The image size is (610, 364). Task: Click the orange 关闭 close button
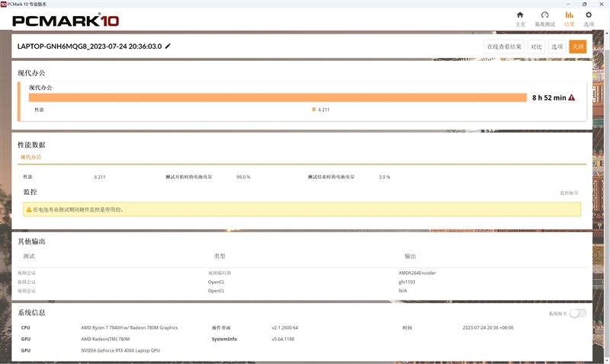(578, 46)
